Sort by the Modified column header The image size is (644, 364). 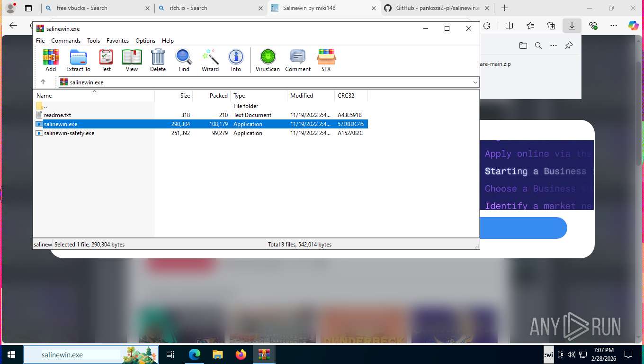(311, 96)
